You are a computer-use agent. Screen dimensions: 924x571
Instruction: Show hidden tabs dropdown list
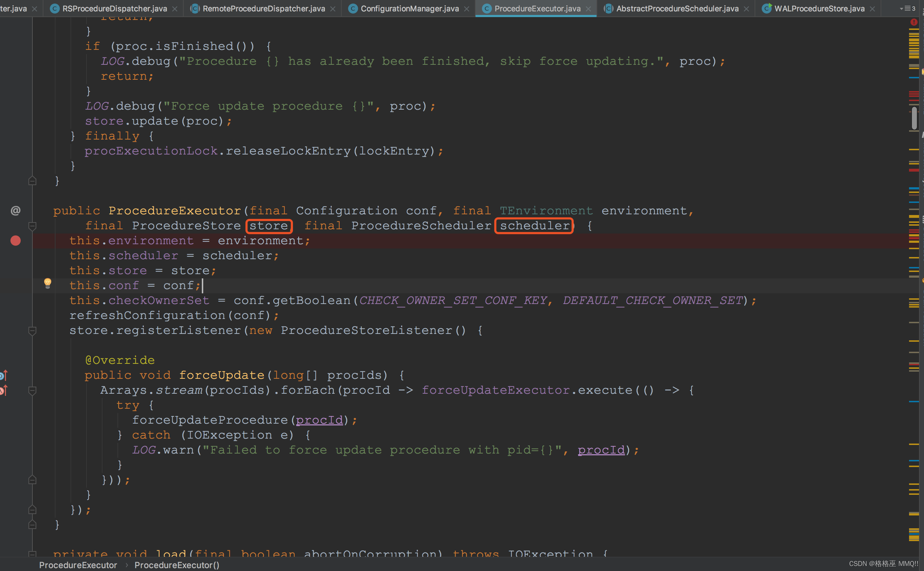908,8
